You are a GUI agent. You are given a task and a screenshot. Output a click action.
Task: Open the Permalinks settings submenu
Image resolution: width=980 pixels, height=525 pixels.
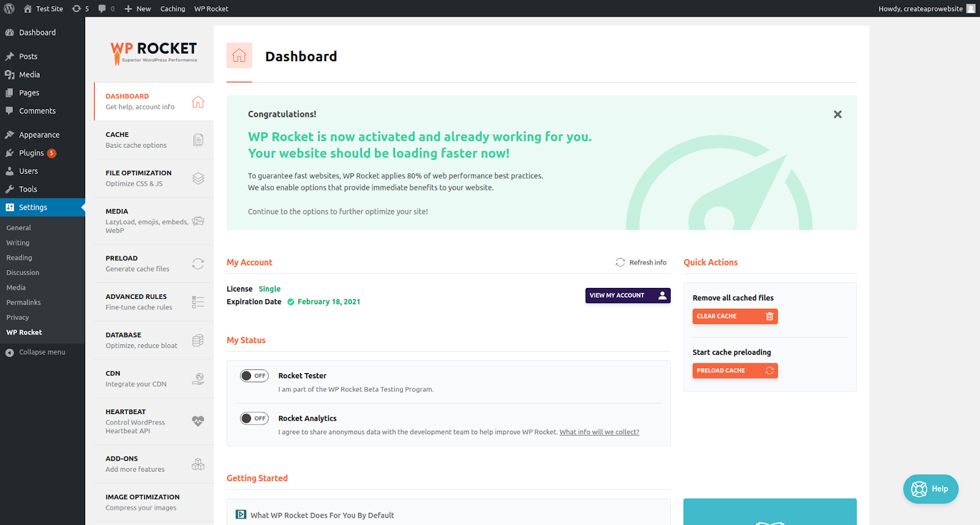(24, 303)
